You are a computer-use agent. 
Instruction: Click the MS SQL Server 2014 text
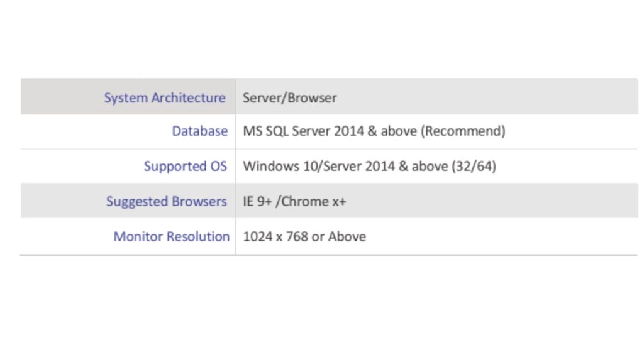299,131
